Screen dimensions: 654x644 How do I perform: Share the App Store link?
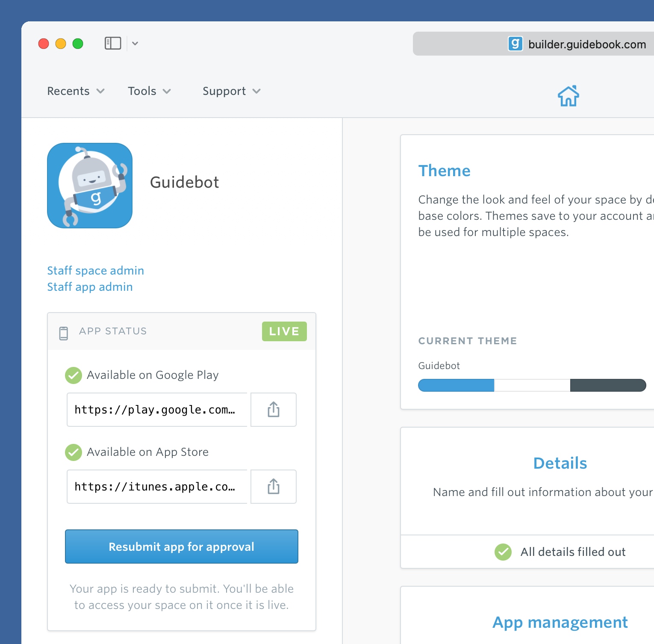point(274,487)
